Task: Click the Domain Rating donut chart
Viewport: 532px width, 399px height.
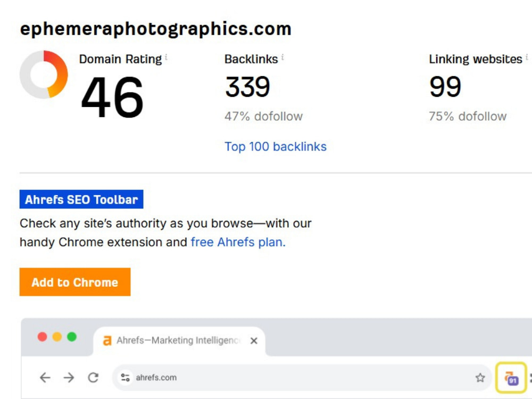Action: 44,74
